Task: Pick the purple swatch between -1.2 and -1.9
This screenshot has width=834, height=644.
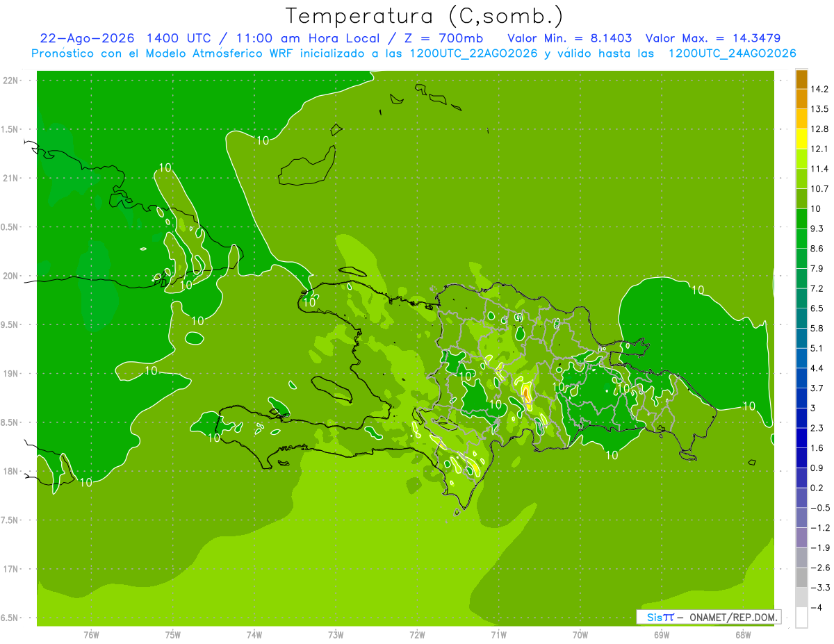Action: tap(801, 536)
